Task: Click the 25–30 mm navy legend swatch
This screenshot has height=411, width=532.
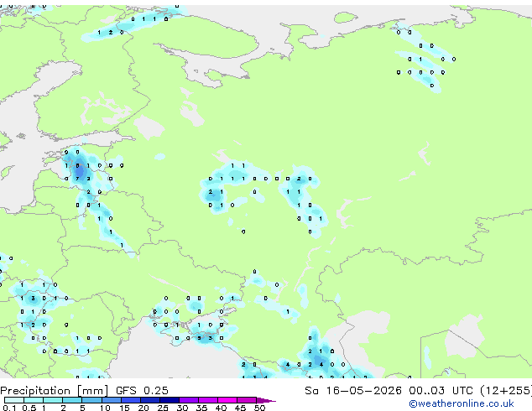Action: pyautogui.click(x=170, y=400)
